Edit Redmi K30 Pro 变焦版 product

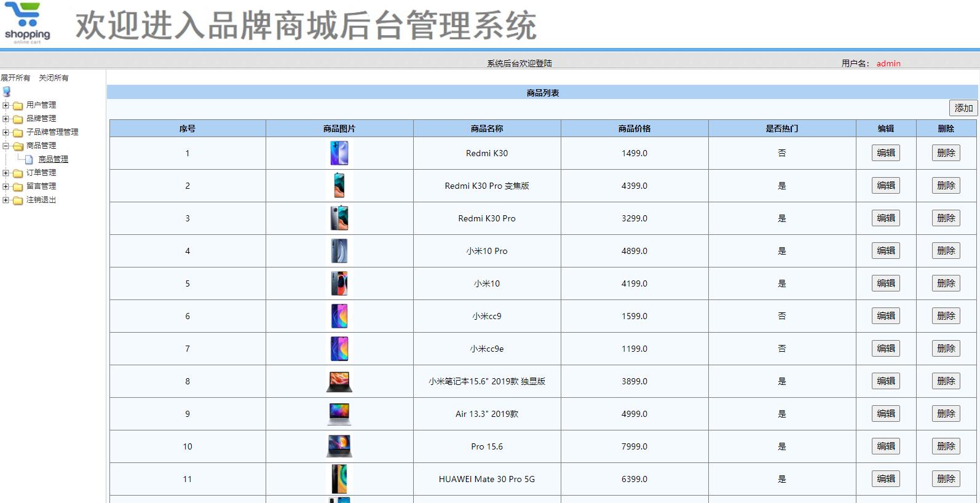pos(886,186)
